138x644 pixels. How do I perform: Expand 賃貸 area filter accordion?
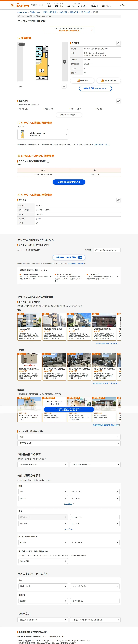(69, 437)
